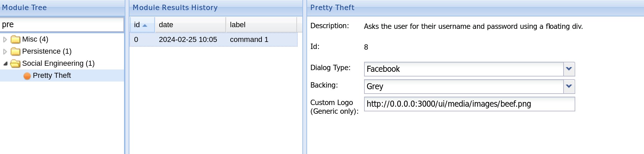Sort by label column header
The image size is (644, 154).
tap(261, 25)
